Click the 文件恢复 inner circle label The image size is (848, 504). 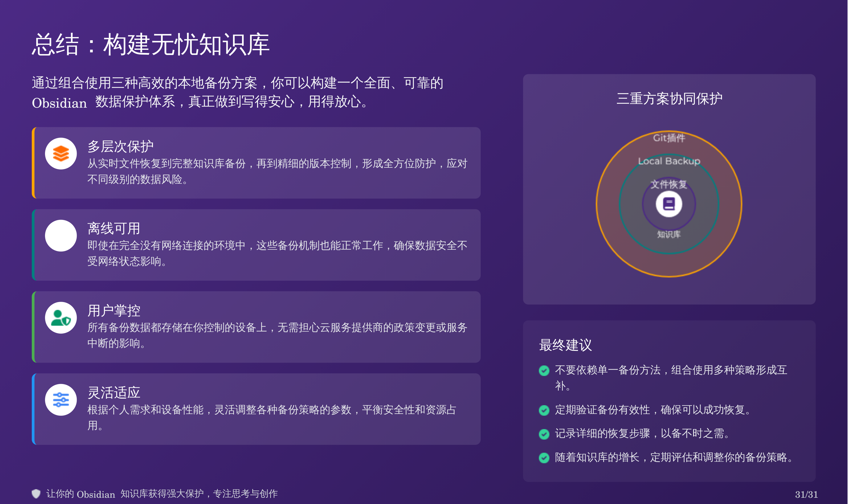pyautogui.click(x=669, y=184)
